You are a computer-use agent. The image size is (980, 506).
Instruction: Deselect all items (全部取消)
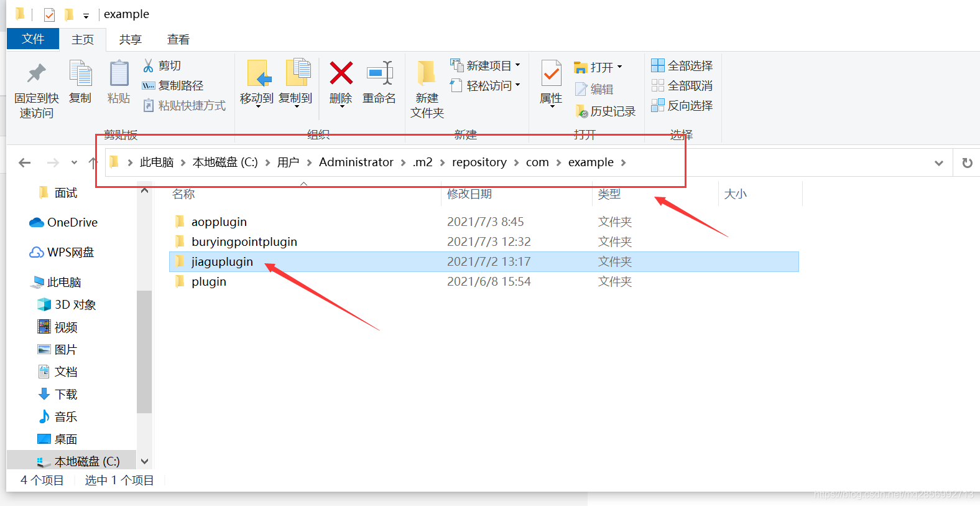click(x=682, y=85)
